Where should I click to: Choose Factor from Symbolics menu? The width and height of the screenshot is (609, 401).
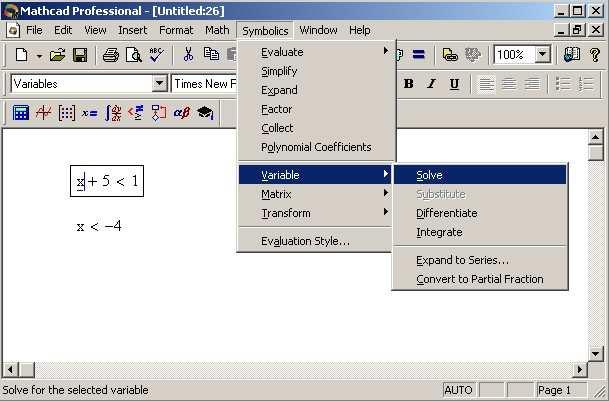point(316,109)
